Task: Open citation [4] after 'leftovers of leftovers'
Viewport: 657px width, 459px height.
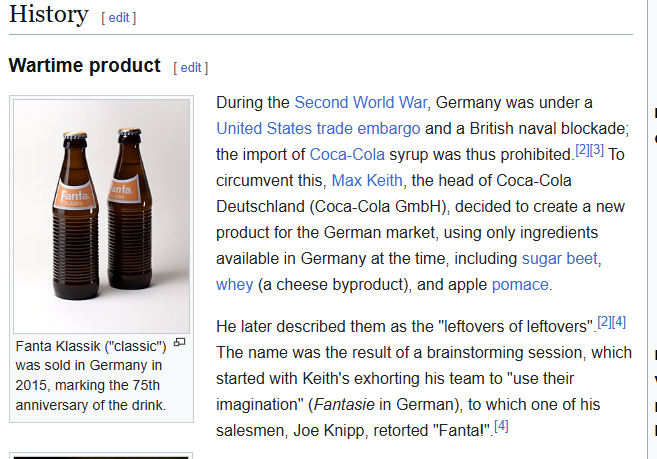Action: (x=619, y=322)
